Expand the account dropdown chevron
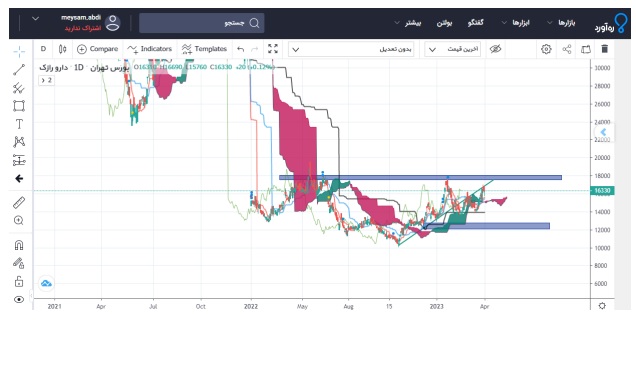 click(35, 19)
